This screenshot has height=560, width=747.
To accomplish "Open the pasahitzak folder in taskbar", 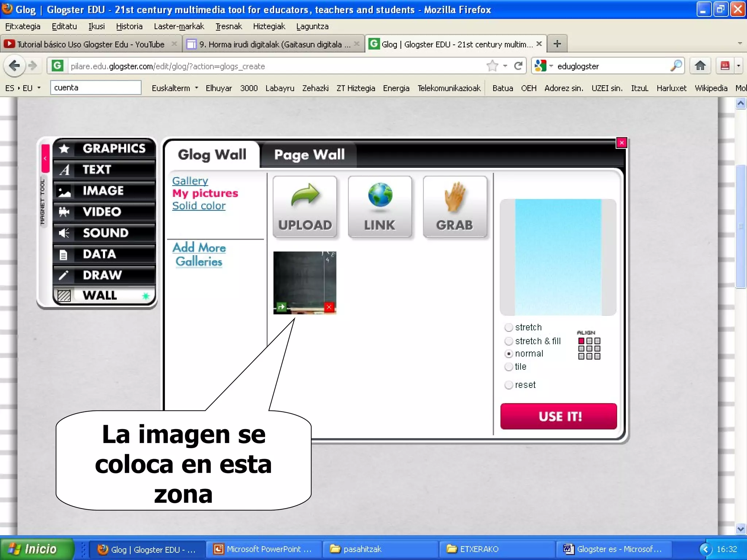I will click(380, 549).
